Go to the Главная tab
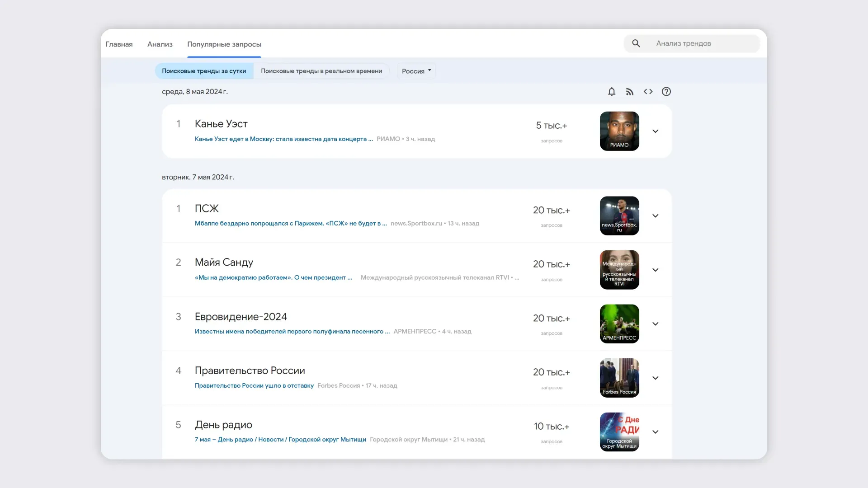The image size is (868, 488). tap(119, 44)
